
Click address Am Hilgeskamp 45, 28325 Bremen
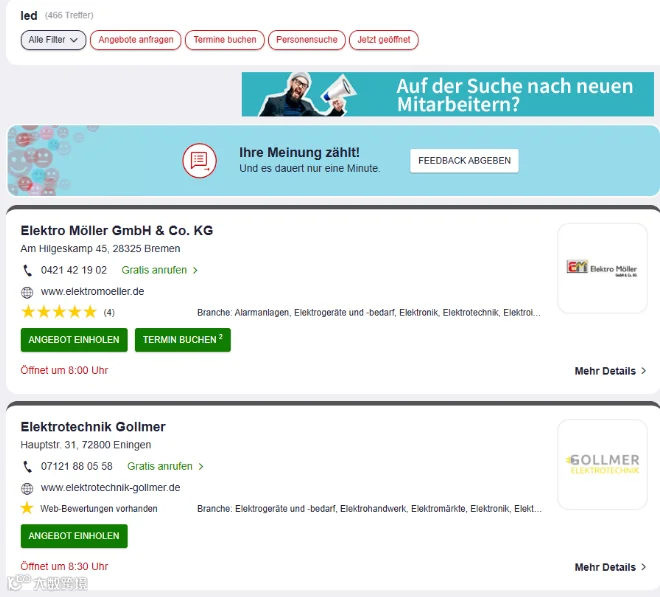(x=100, y=249)
